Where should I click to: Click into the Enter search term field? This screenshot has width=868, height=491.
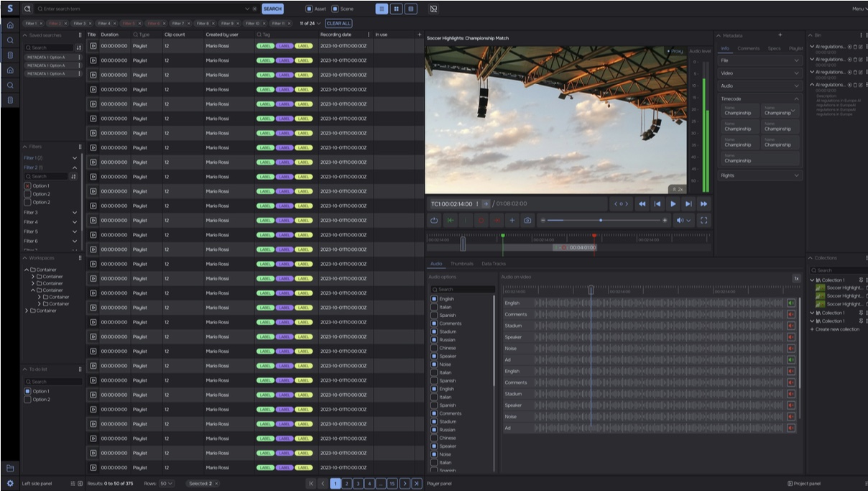[144, 9]
